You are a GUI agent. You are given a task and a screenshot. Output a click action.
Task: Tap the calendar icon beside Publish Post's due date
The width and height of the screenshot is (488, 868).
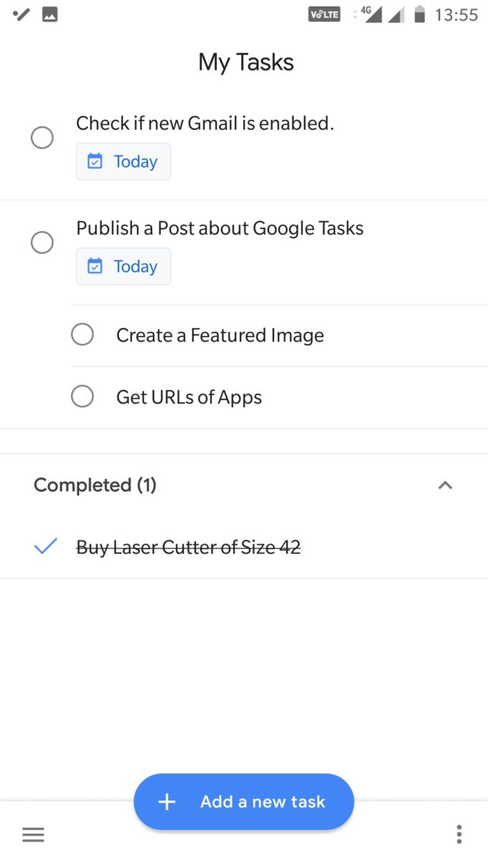(x=95, y=266)
